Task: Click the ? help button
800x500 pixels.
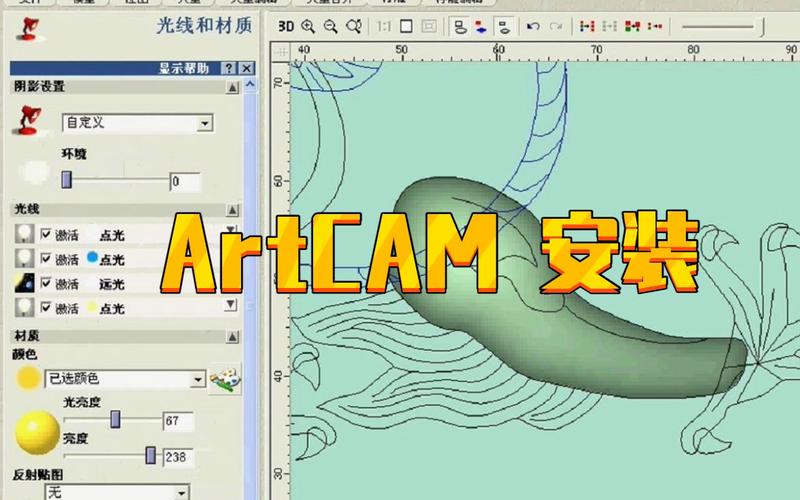Action: pyautogui.click(x=229, y=68)
